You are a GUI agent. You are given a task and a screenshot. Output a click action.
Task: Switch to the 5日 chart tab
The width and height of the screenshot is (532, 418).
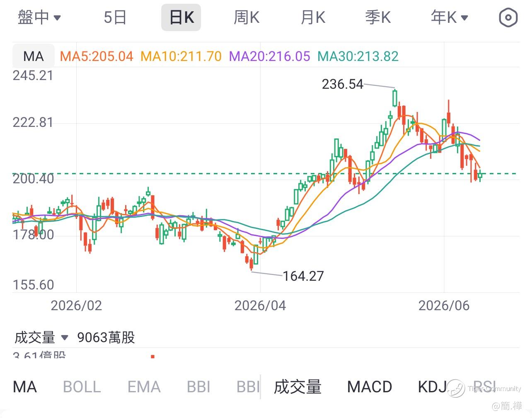coord(115,17)
